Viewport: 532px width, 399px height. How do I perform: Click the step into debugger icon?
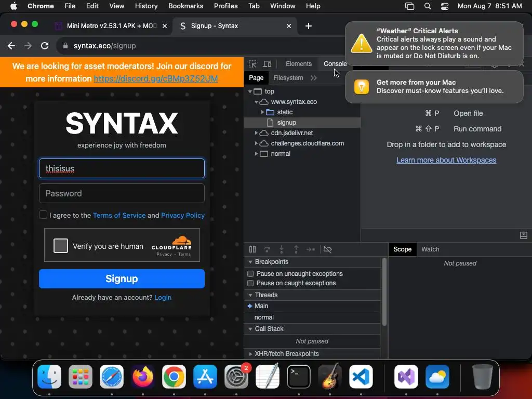click(281, 249)
